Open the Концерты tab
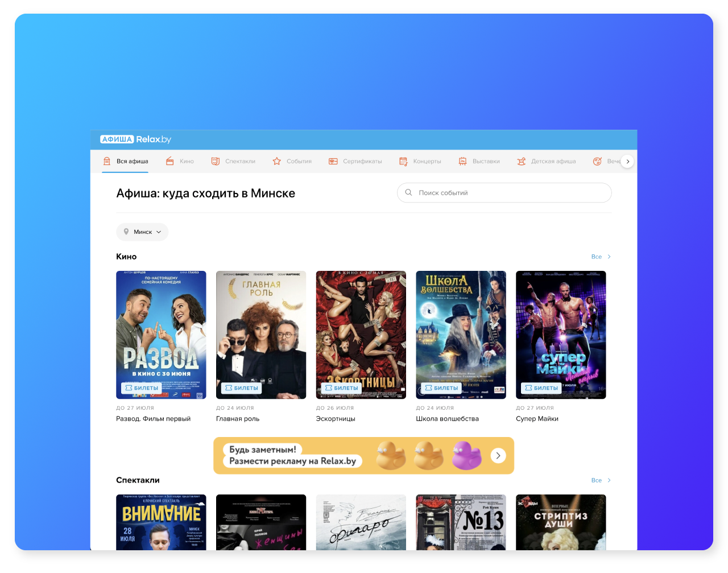 point(420,161)
